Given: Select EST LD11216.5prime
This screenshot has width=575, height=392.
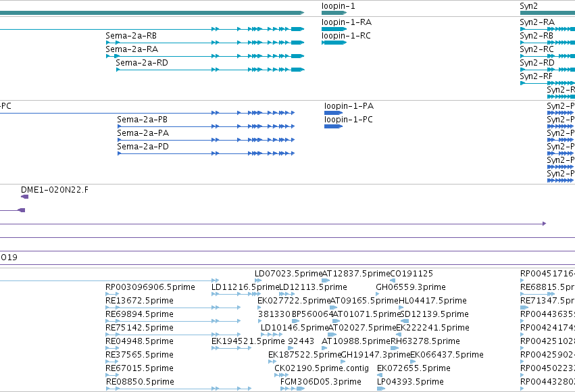Looking at the screenshot, I should [x=245, y=287].
